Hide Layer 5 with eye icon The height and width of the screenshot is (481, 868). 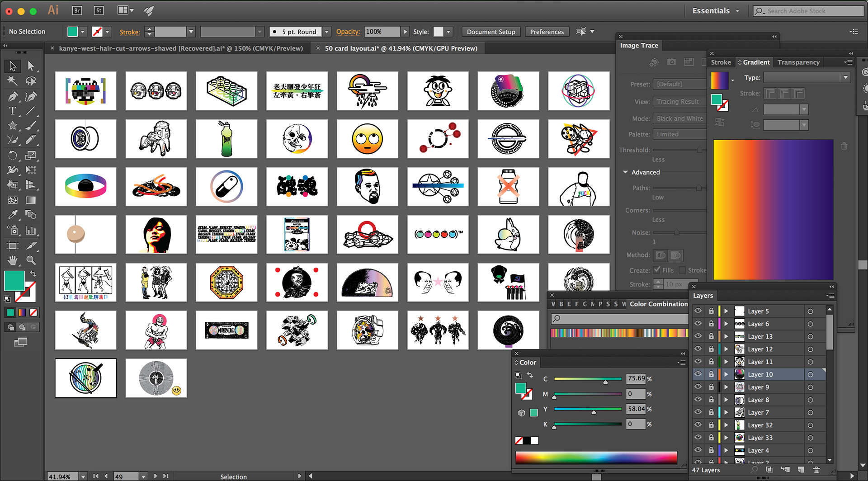coord(698,311)
